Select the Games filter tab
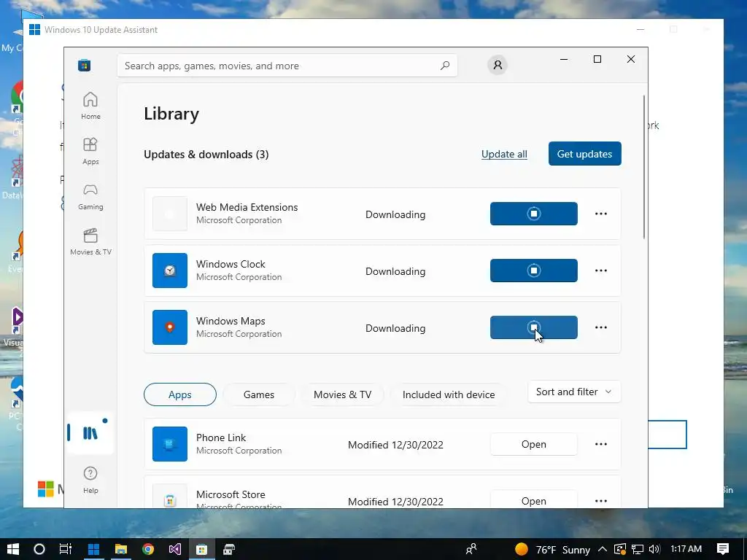 point(259,394)
